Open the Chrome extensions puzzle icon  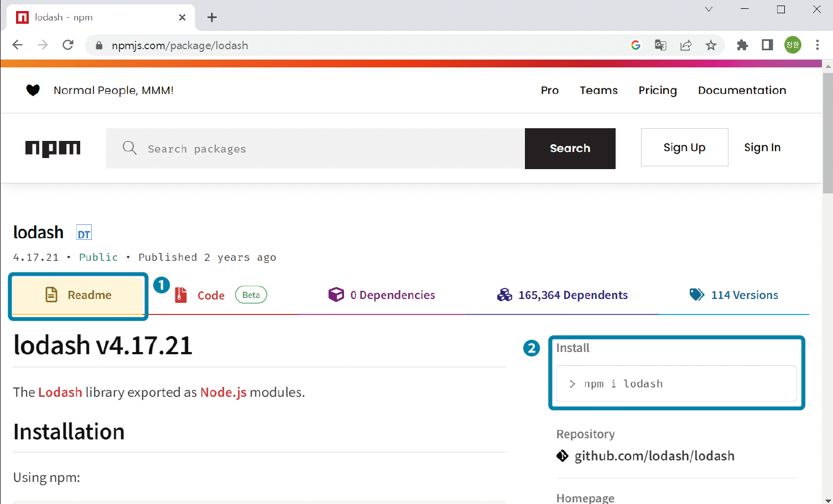742,45
